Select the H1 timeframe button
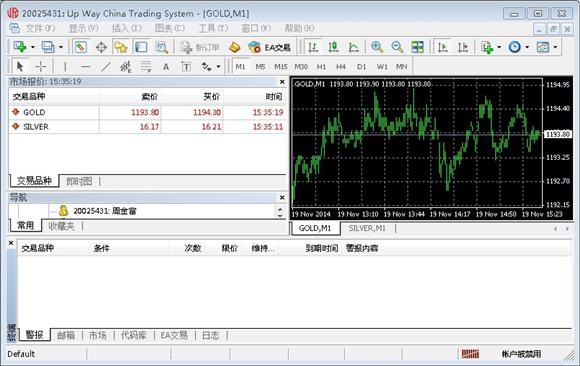Image resolution: width=580 pixels, height=366 pixels. click(x=321, y=67)
